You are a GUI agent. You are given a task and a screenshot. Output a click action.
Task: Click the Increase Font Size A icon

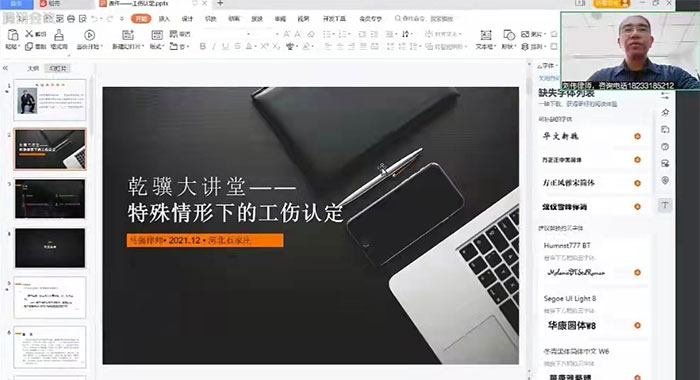287,34
